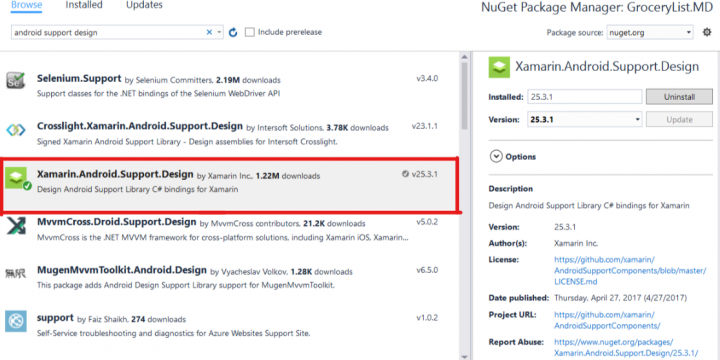The height and width of the screenshot is (360, 720).
Task: Open the Version 25.3.1 dropdown
Action: click(x=584, y=119)
